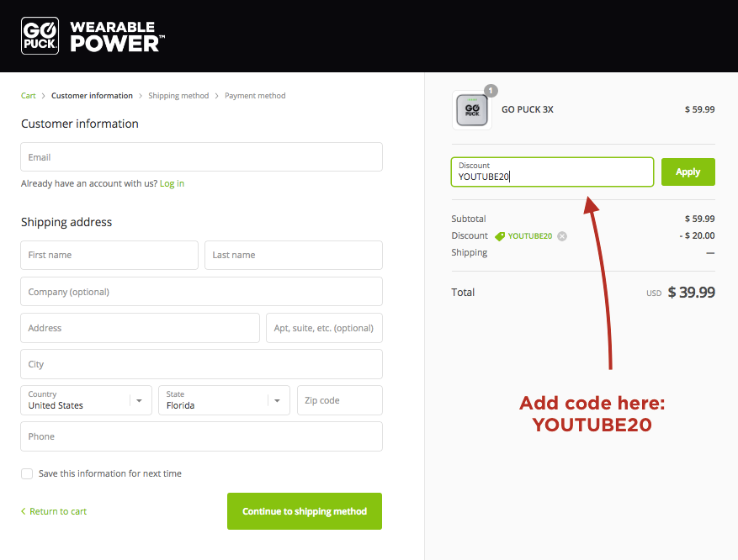Apply the discount code
This screenshot has height=560, width=738.
(x=688, y=172)
